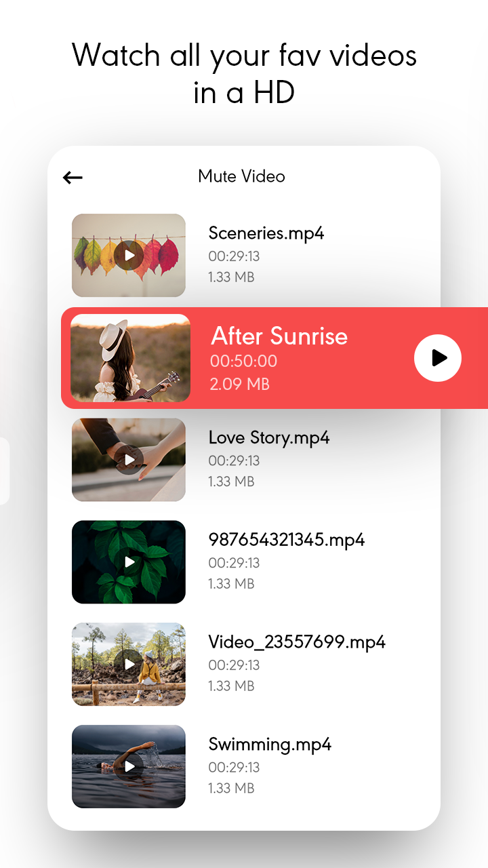
Task: Open the After Sunrise guitar girl thumbnail
Action: point(130,358)
